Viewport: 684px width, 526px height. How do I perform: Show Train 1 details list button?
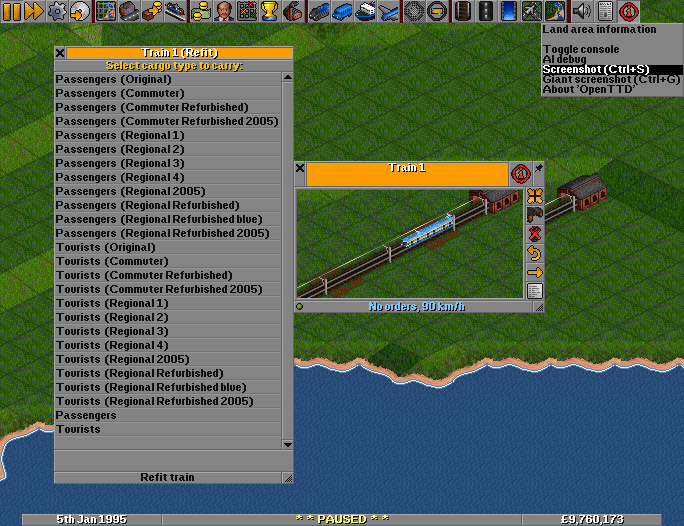tap(535, 291)
